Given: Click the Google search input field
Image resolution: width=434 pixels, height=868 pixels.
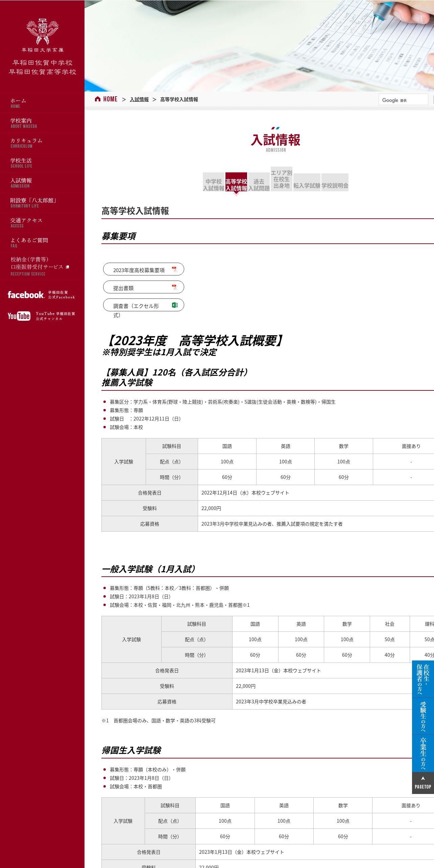Looking at the screenshot, I should 403,100.
